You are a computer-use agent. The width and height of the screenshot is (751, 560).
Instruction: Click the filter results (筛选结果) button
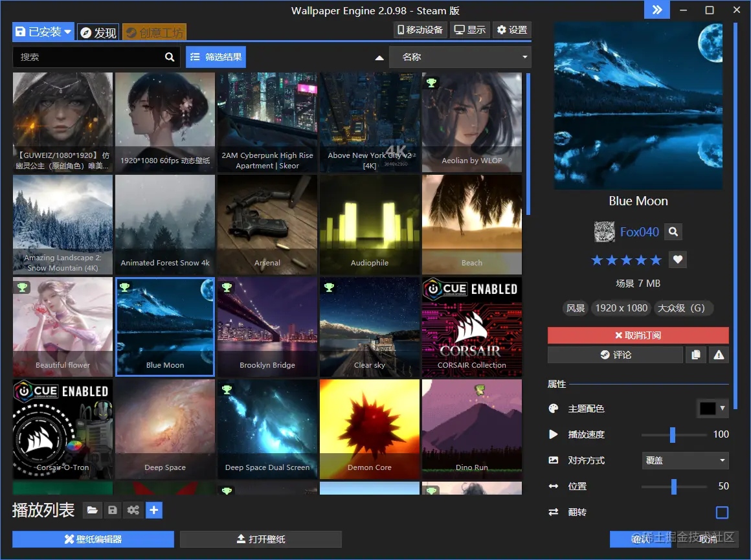tap(216, 57)
